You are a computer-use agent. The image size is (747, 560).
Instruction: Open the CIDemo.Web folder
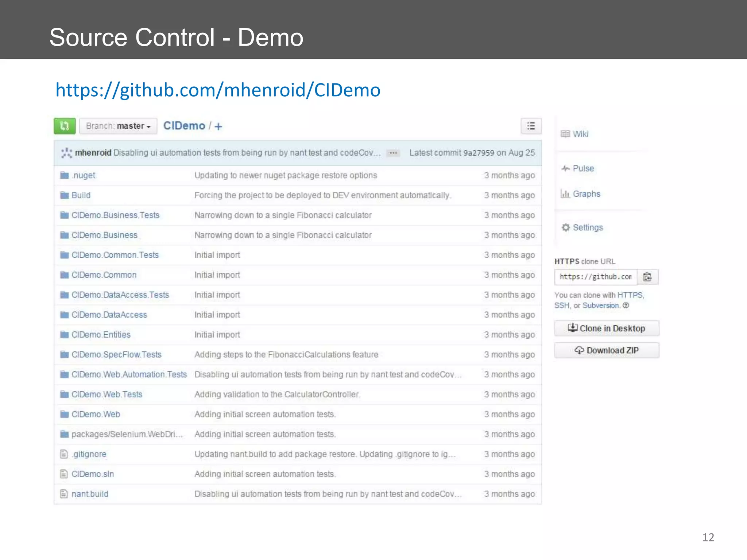pyautogui.click(x=96, y=414)
